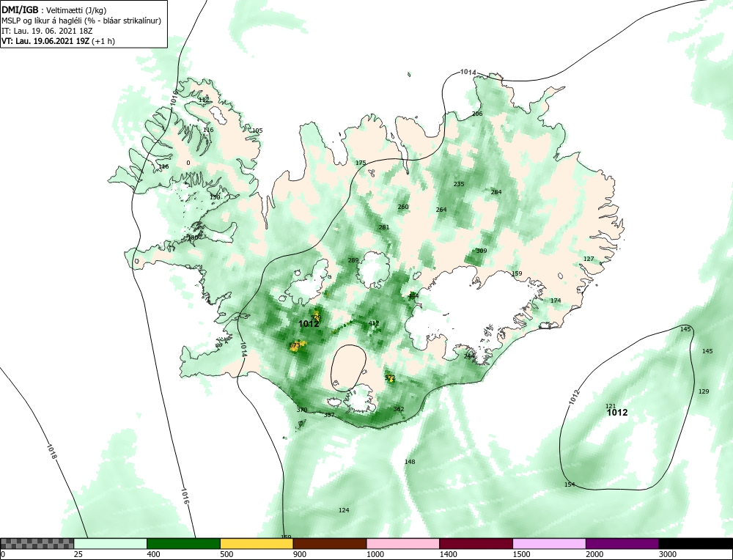
Task: Click the '1018' isobar label
Action: [52, 451]
